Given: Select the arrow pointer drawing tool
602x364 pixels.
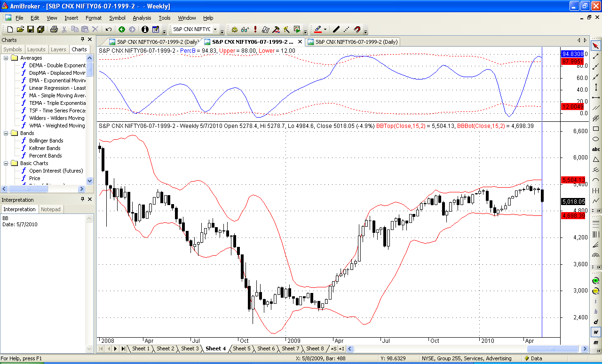Looking at the screenshot, I should (596, 46).
